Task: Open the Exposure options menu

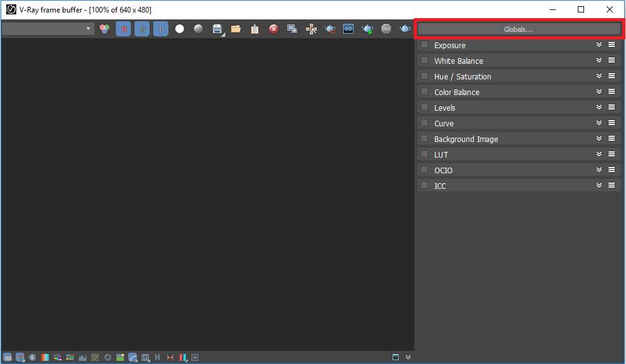Action: tap(612, 44)
